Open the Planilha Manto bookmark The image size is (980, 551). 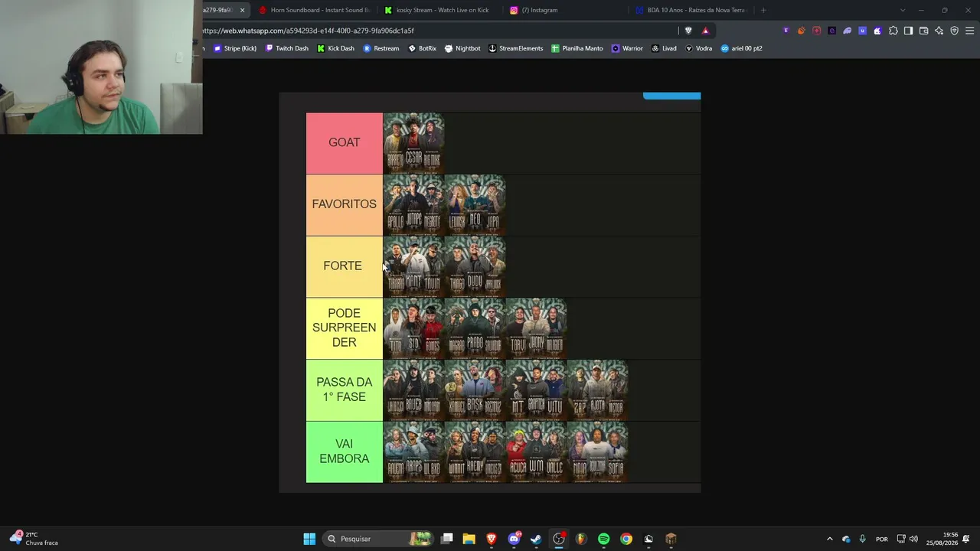coord(577,48)
